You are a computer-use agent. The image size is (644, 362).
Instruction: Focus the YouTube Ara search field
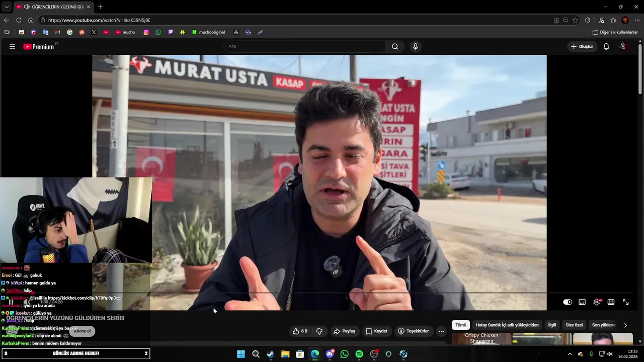pyautogui.click(x=305, y=46)
